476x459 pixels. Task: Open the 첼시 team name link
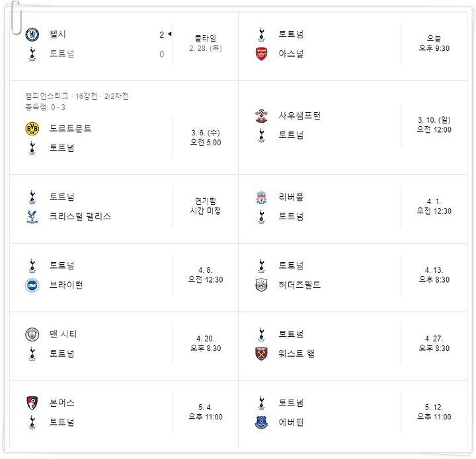point(58,34)
